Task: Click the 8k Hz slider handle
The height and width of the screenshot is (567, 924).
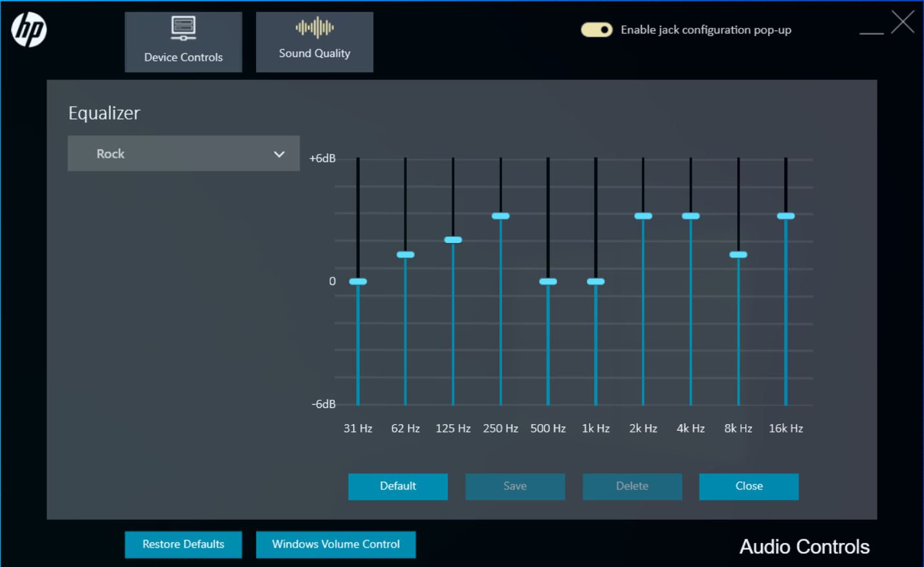Action: (x=738, y=255)
